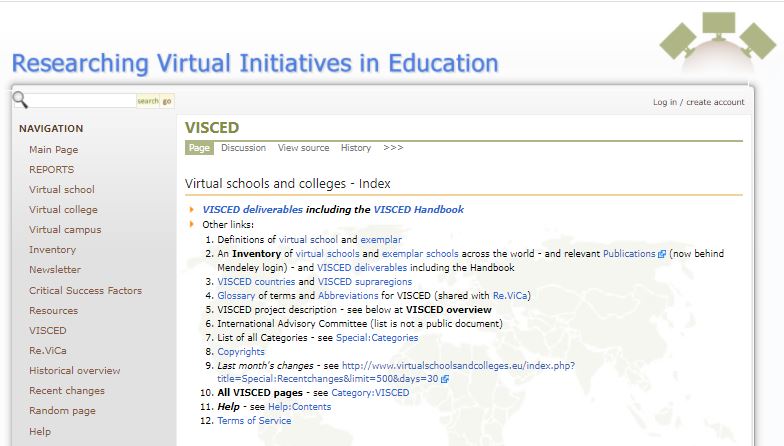The height and width of the screenshot is (446, 784).
Task: Open the History tab
Action: click(x=355, y=148)
